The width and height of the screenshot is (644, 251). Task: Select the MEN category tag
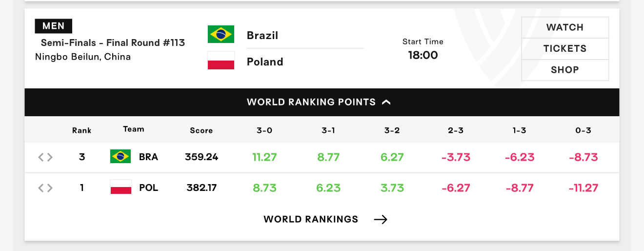click(54, 26)
